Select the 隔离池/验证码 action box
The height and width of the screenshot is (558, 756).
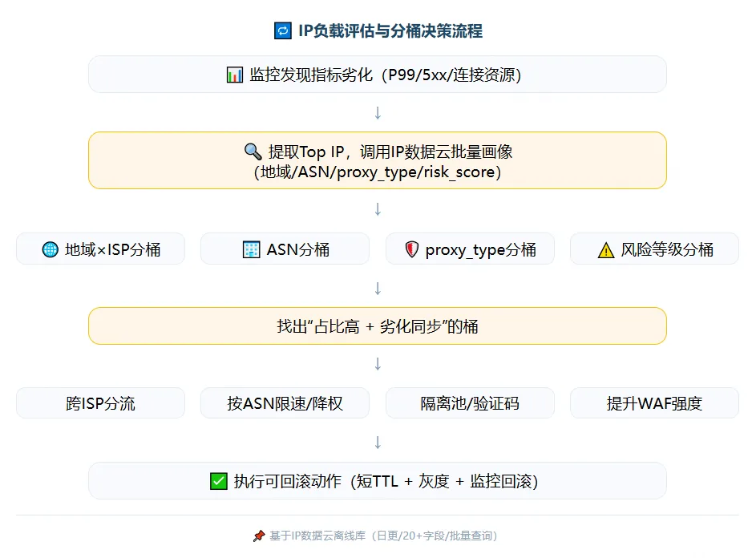pos(470,403)
